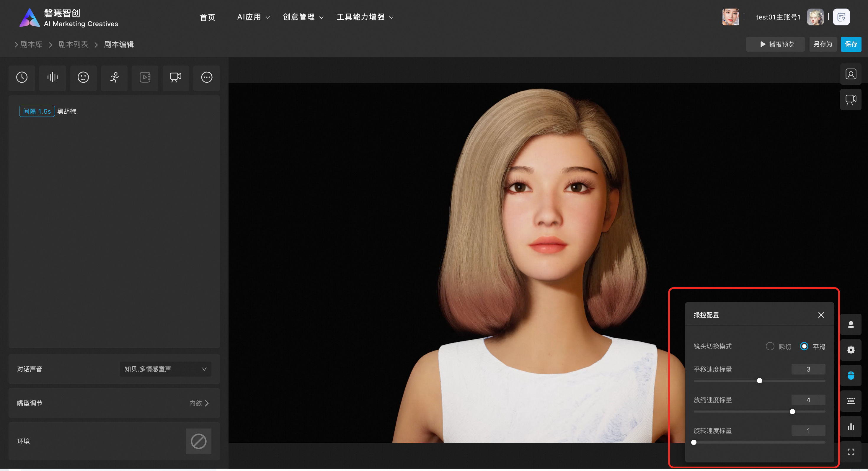Navigate to 剧本列表 breadcrumb
This screenshot has width=868, height=471.
pyautogui.click(x=73, y=45)
